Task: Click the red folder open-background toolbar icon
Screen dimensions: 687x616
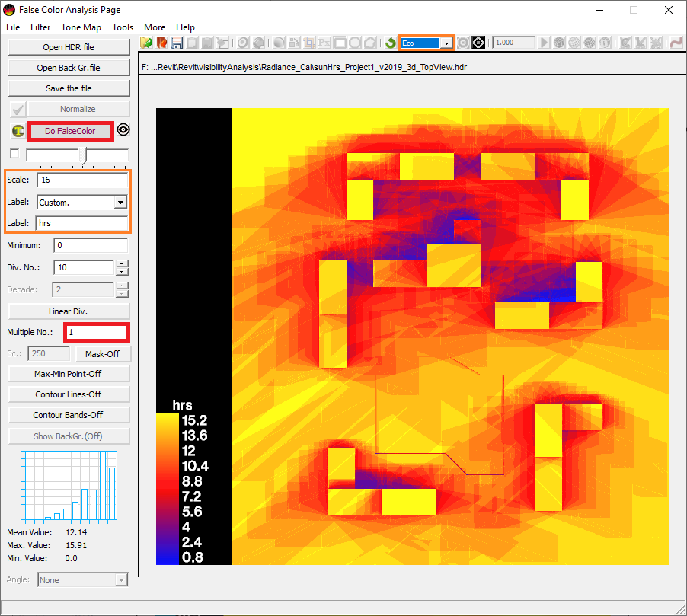Action: 161,43
